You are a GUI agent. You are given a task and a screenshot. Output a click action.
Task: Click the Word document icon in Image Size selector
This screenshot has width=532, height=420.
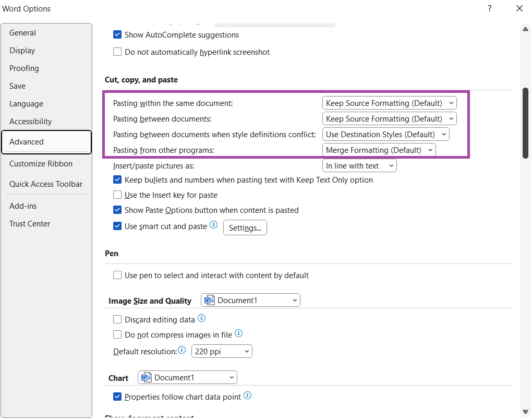[209, 300]
